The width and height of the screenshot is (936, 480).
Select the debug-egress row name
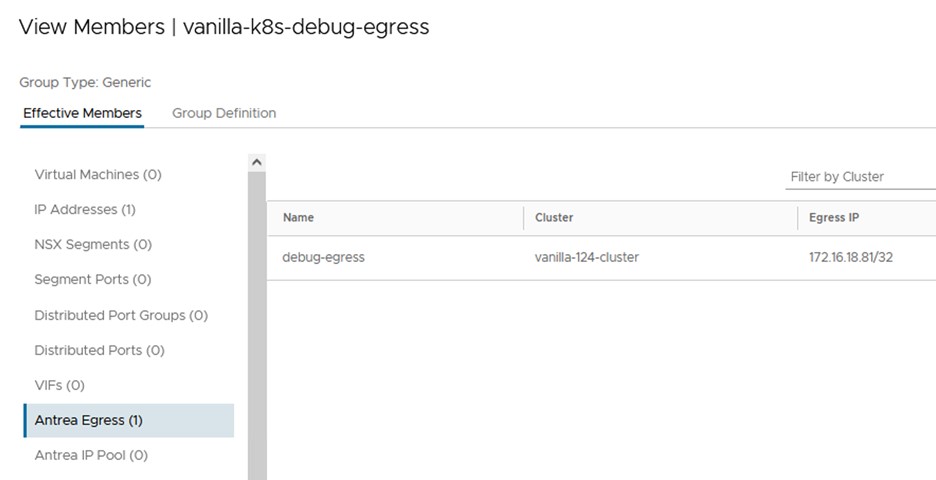324,257
